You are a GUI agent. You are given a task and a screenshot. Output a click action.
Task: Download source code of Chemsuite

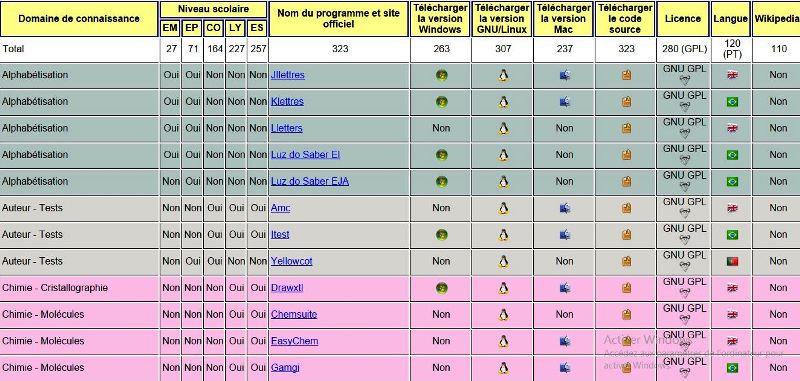[627, 314]
